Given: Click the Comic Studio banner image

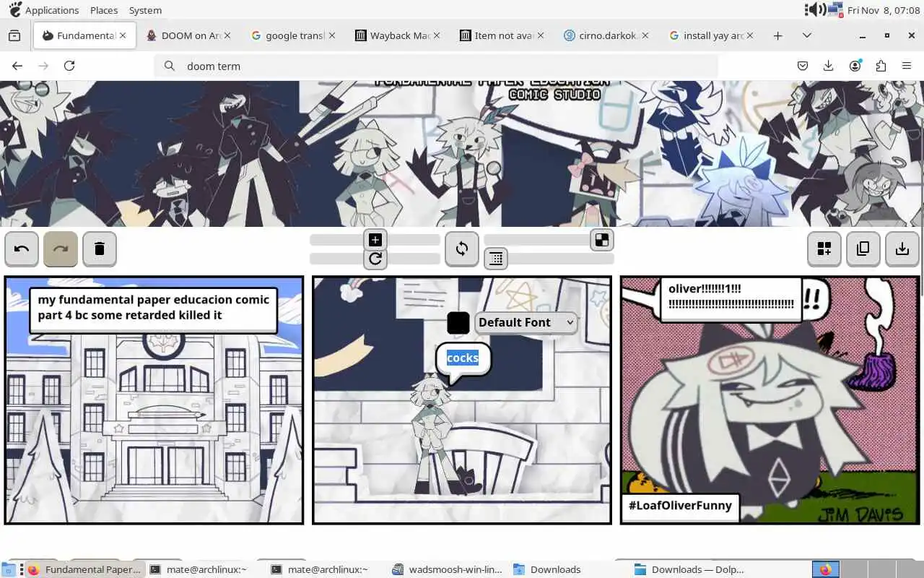Looking at the screenshot, I should (x=462, y=153).
